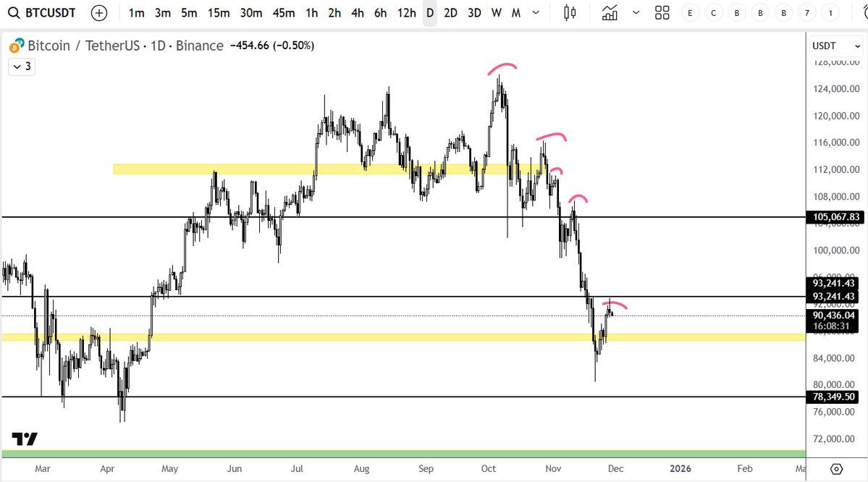Click the Feb time axis label

click(x=744, y=469)
